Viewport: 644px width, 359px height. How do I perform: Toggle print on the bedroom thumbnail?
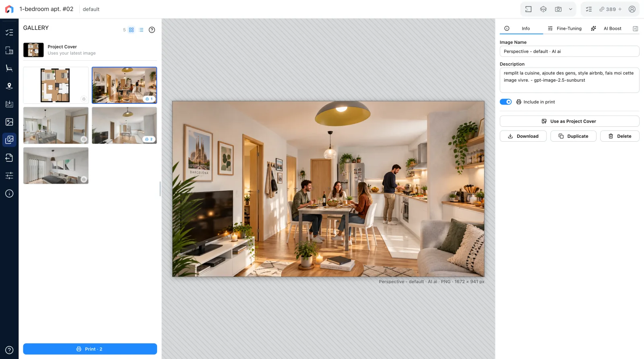(x=84, y=179)
